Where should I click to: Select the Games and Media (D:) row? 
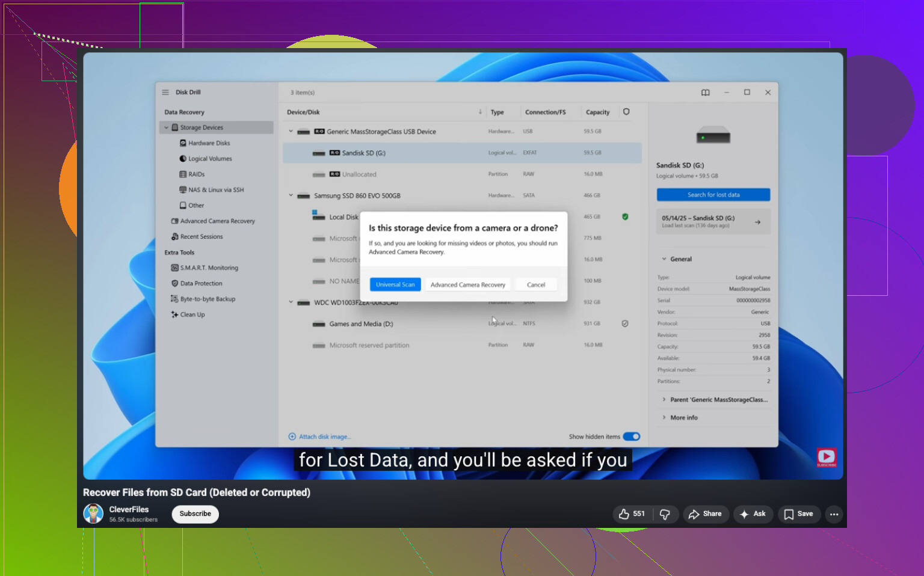[x=462, y=323]
